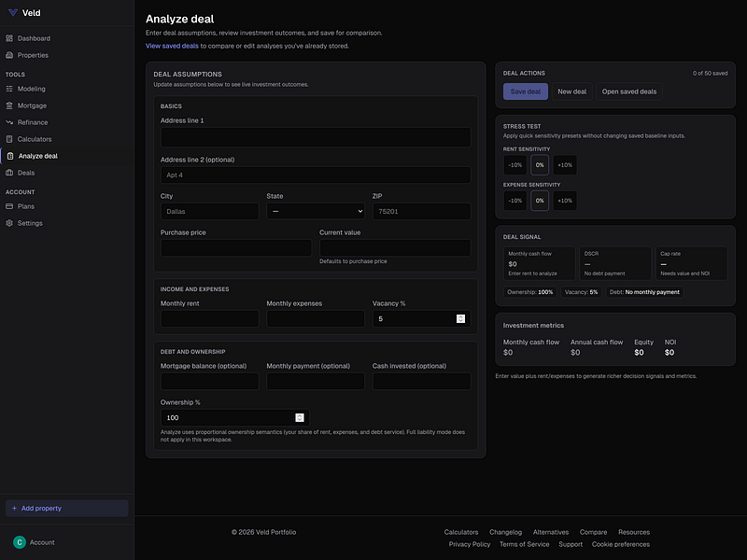Click the Monthly expenses field
747x560 pixels.
(316, 319)
